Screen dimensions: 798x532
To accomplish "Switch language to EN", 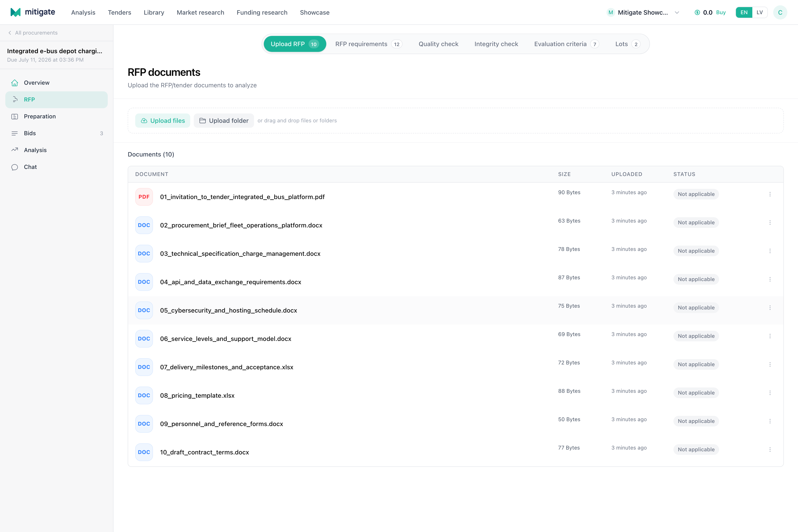I will point(744,13).
